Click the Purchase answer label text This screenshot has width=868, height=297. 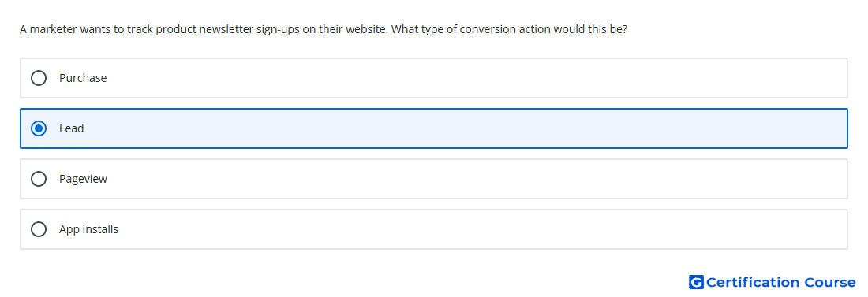click(x=83, y=78)
